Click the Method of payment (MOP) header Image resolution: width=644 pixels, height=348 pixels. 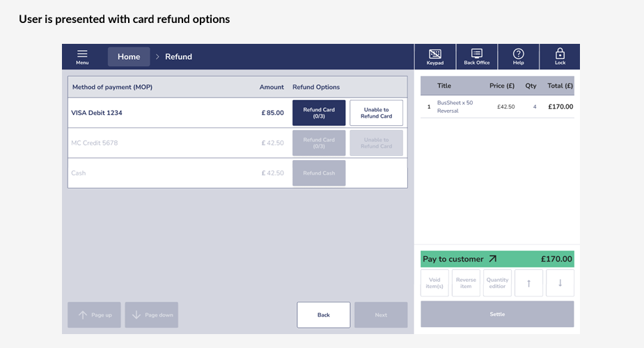point(112,87)
